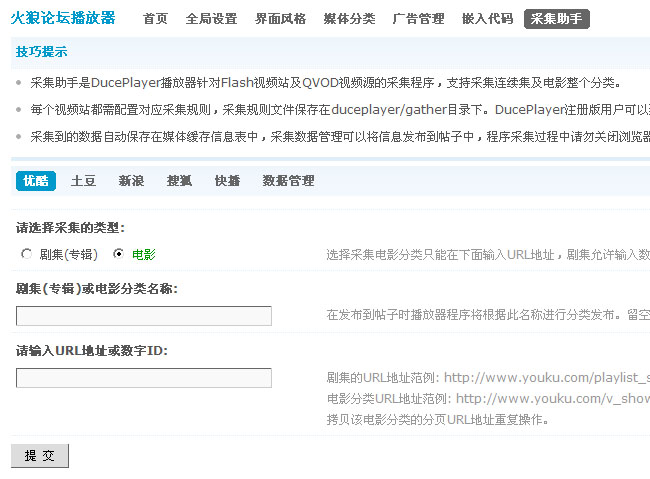The height and width of the screenshot is (479, 650).
Task: Switch to the 土豆 tab
Action: [84, 181]
